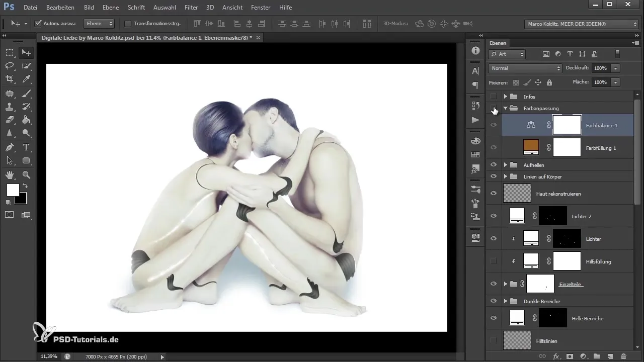
Task: Click the background color swatch
Action: 22,199
